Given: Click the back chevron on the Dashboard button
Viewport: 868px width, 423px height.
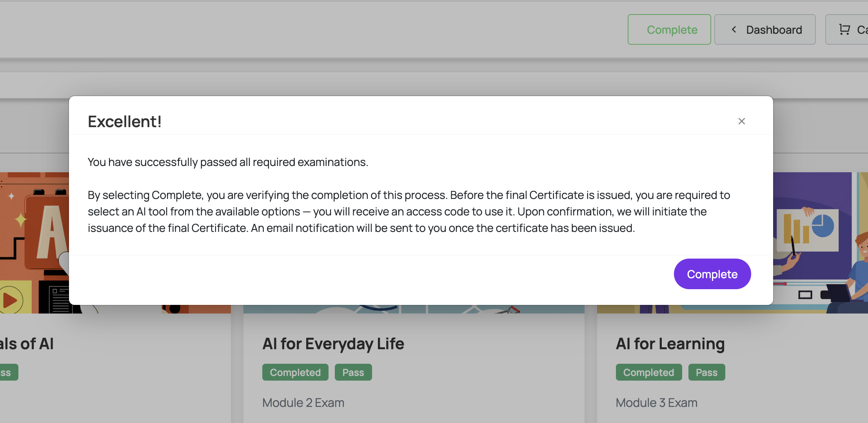Looking at the screenshot, I should click(734, 29).
